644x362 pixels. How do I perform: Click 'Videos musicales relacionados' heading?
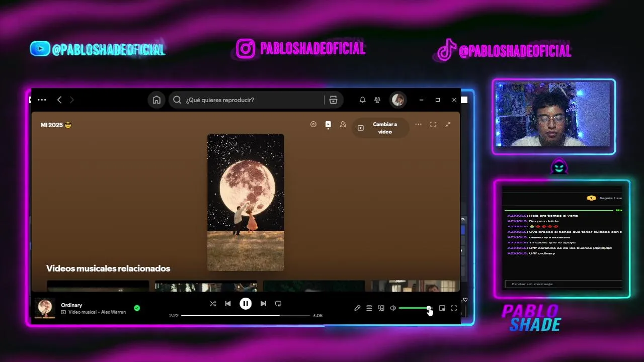coord(108,268)
